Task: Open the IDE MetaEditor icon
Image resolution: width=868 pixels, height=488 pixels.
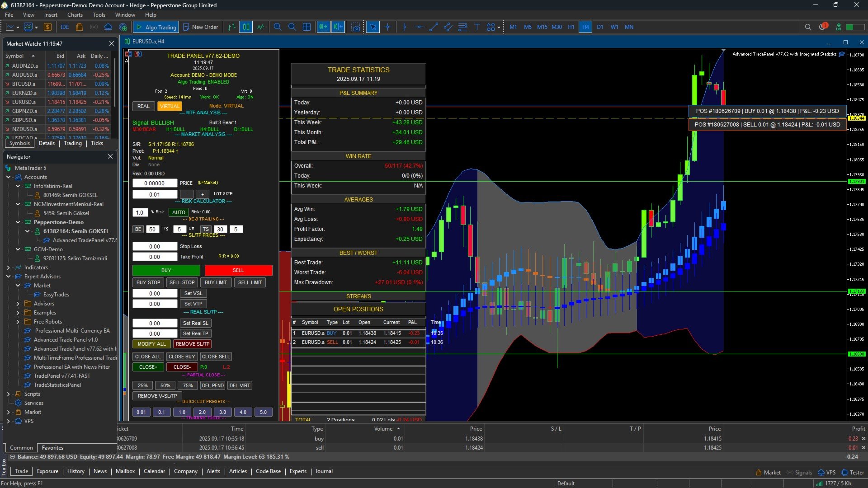Action: [x=65, y=27]
